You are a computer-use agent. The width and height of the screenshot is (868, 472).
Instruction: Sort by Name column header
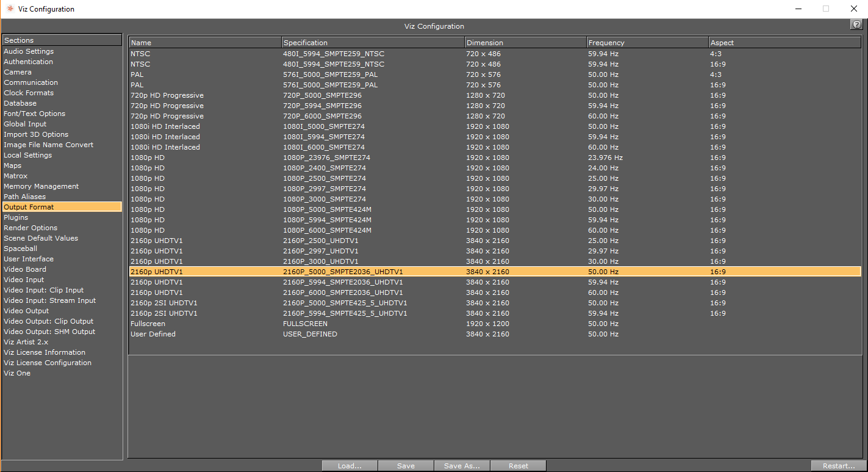click(205, 43)
